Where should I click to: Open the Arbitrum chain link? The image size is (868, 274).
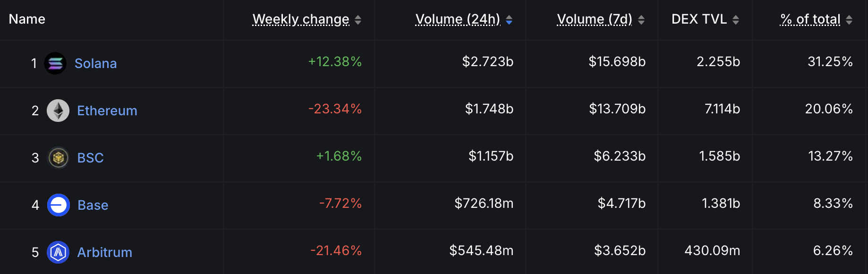105,252
